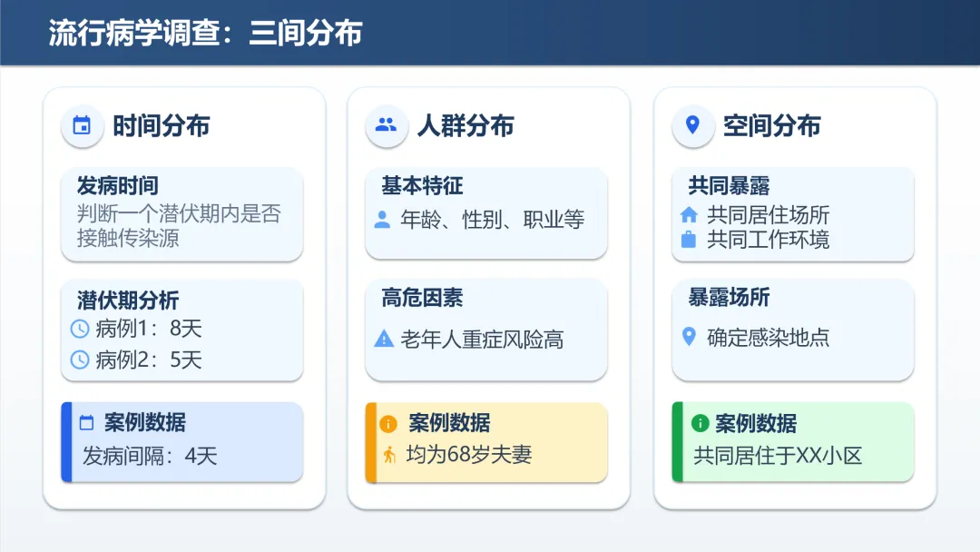Click slide title 流行病学调查：三间分布
980x552 pixels.
pos(205,33)
